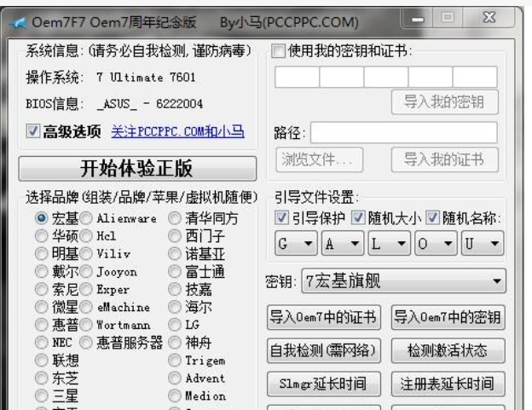Click 导入我的证书 button
The height and width of the screenshot is (410, 532).
[444, 159]
